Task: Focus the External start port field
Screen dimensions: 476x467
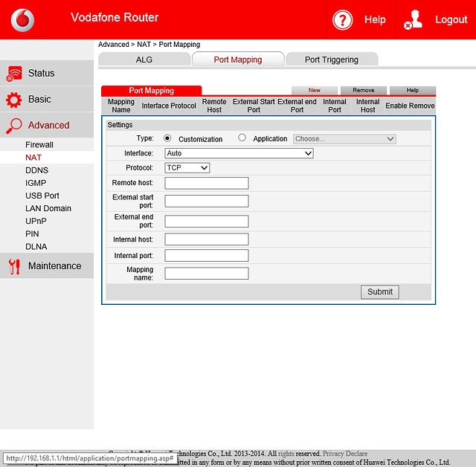Action: [x=207, y=202]
